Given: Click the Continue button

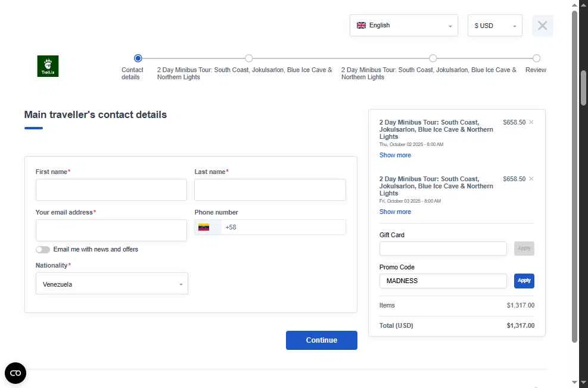Looking at the screenshot, I should click(x=321, y=340).
